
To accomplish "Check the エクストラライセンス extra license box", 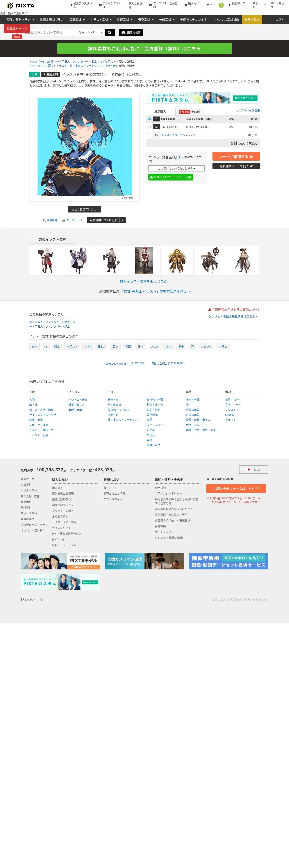I will [149, 135].
